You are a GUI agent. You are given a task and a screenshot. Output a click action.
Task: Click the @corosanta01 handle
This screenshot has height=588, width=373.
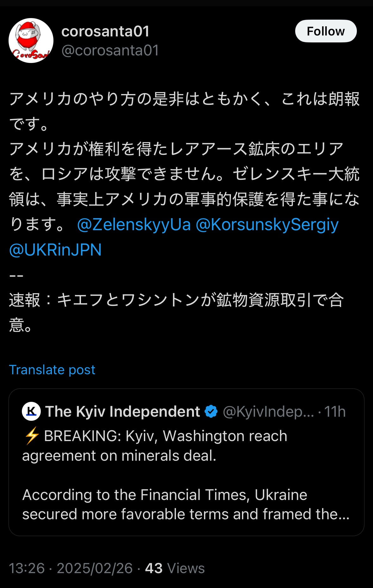click(x=110, y=50)
